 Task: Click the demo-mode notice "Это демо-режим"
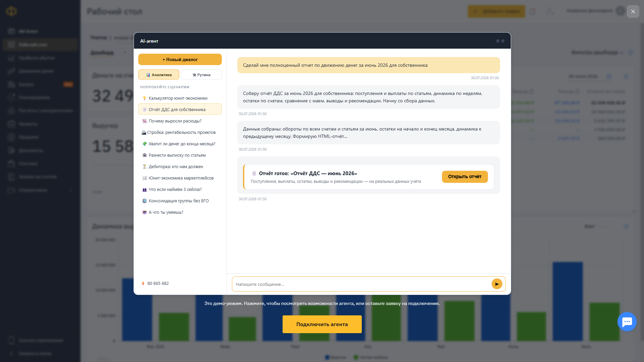pos(322,303)
